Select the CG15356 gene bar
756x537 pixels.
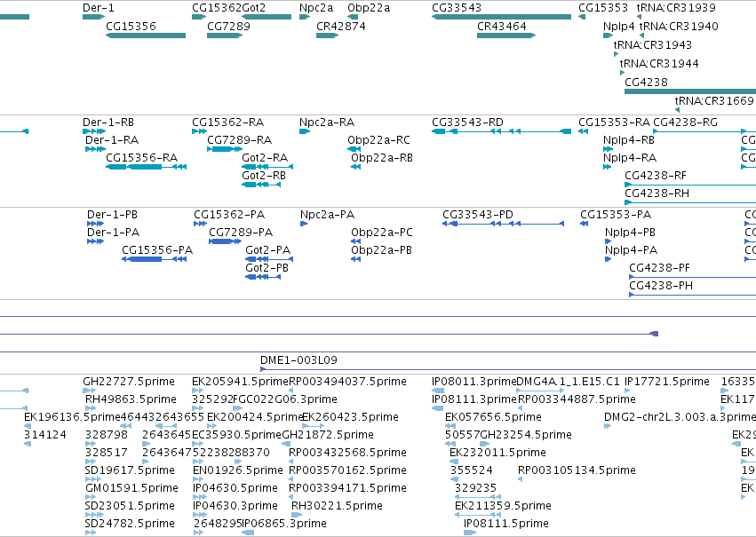click(x=146, y=36)
